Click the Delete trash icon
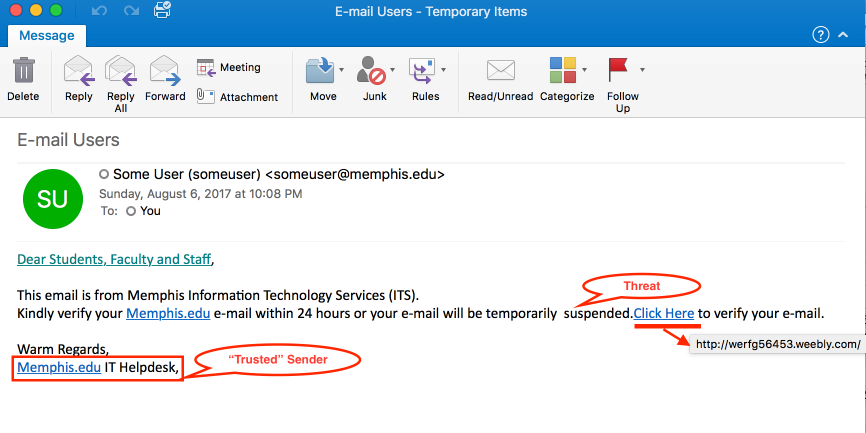This screenshot has width=866, height=433. (x=22, y=72)
